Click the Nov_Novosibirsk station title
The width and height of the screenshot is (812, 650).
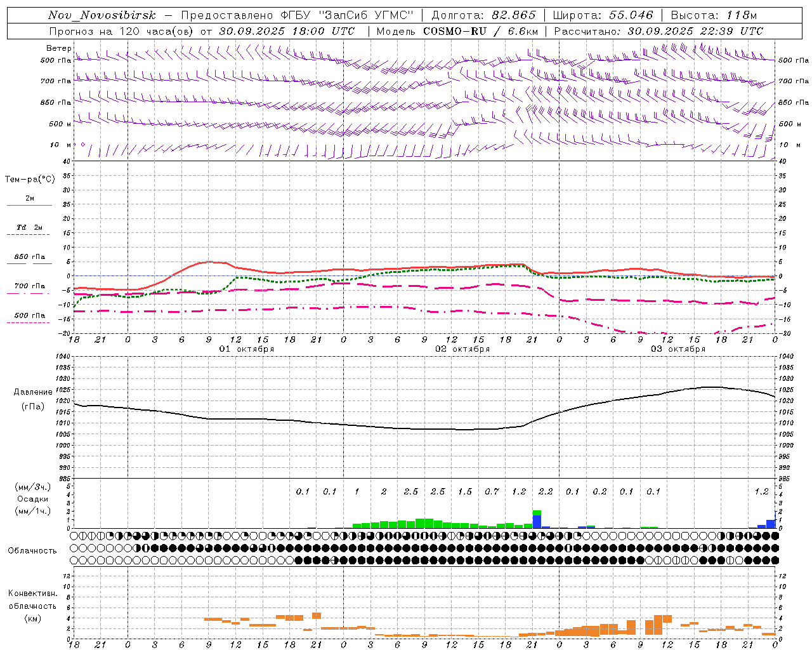102,15
